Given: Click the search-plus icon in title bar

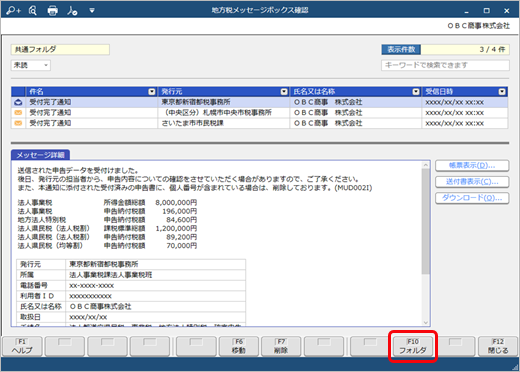Looking at the screenshot, I should coord(13,11).
